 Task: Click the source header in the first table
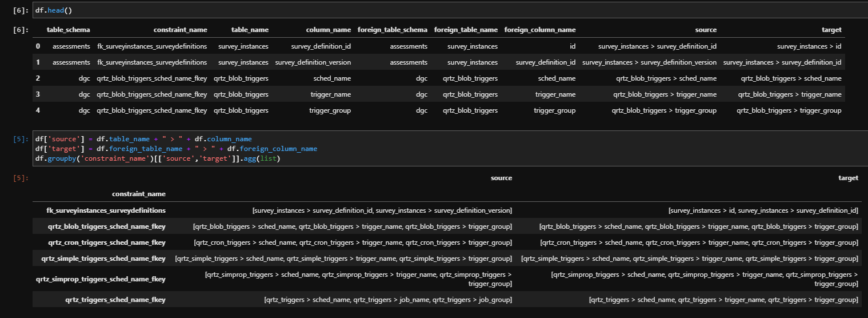(x=706, y=30)
